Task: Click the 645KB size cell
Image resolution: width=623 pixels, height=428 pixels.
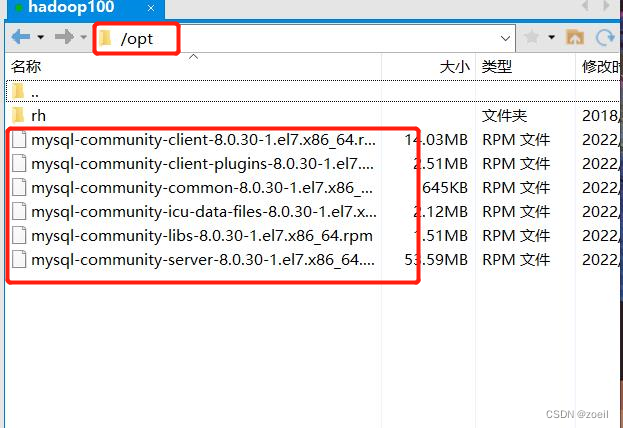Action: tap(445, 188)
